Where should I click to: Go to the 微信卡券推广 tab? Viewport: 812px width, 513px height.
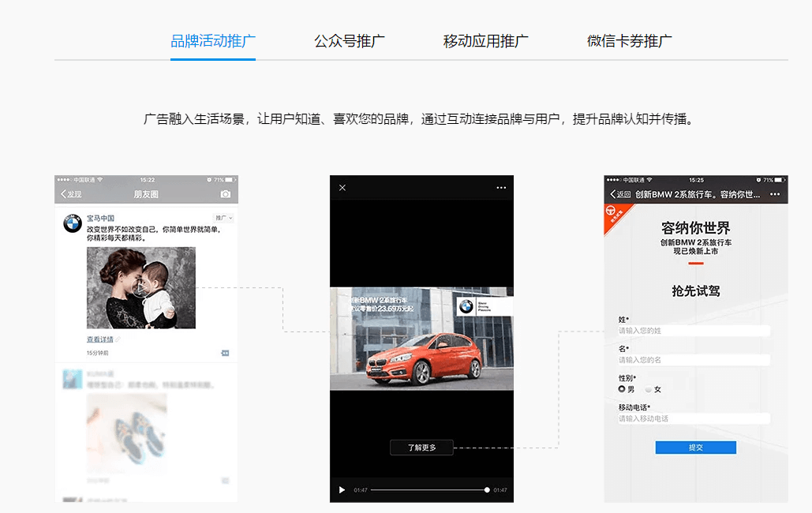click(x=629, y=41)
